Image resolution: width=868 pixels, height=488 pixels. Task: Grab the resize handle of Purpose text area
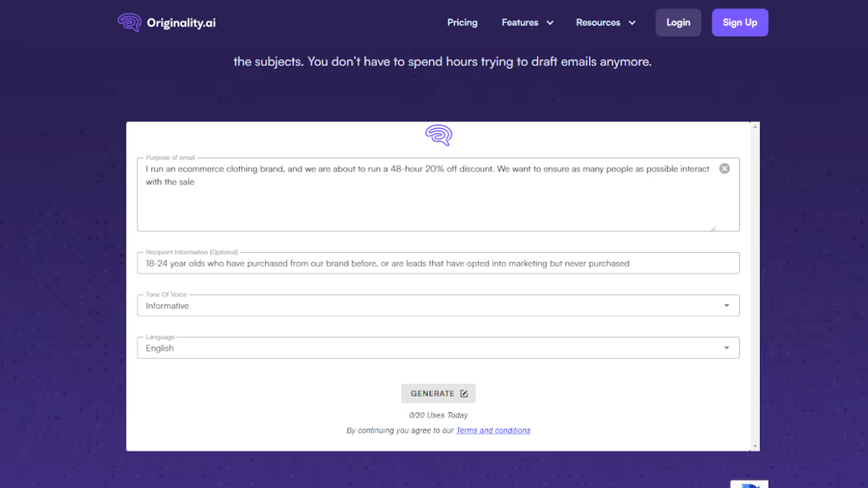(712, 228)
